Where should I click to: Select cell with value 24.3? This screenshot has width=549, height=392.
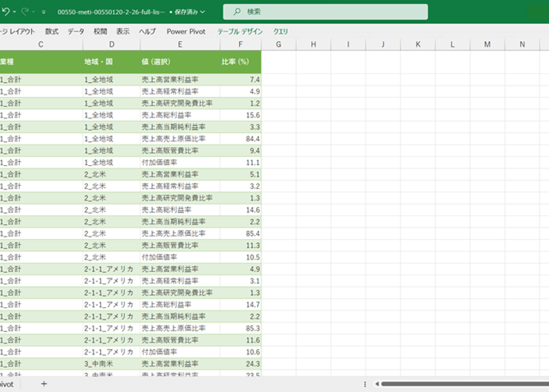[241, 363]
